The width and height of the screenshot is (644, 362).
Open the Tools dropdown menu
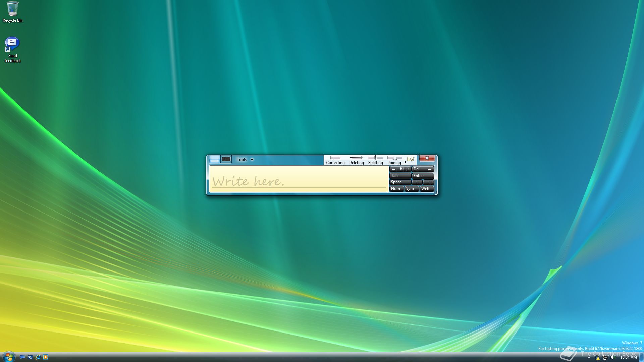(245, 160)
